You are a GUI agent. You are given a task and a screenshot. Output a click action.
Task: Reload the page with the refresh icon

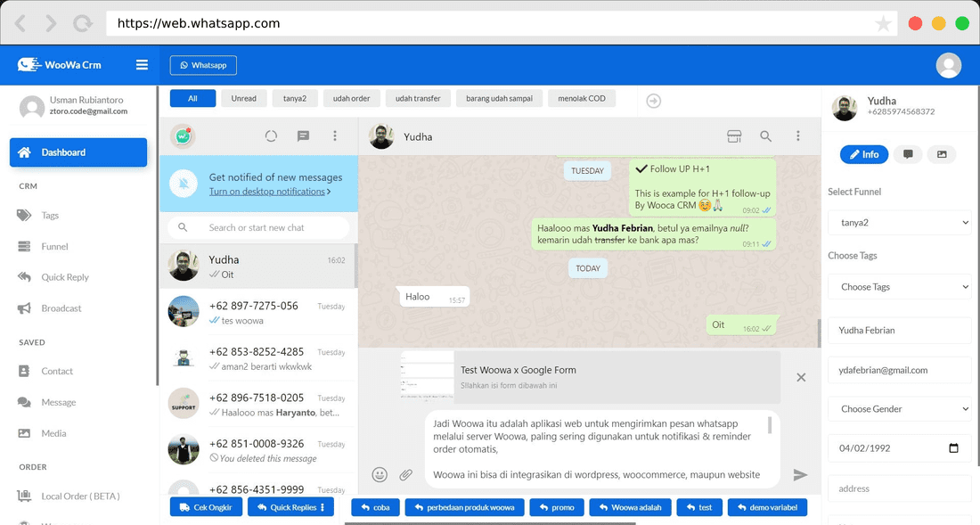tap(83, 24)
